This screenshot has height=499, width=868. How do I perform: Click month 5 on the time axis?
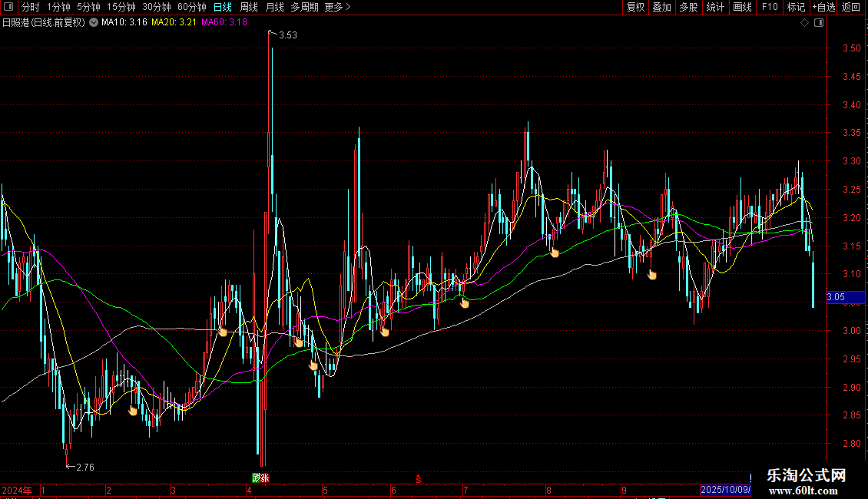click(x=325, y=490)
